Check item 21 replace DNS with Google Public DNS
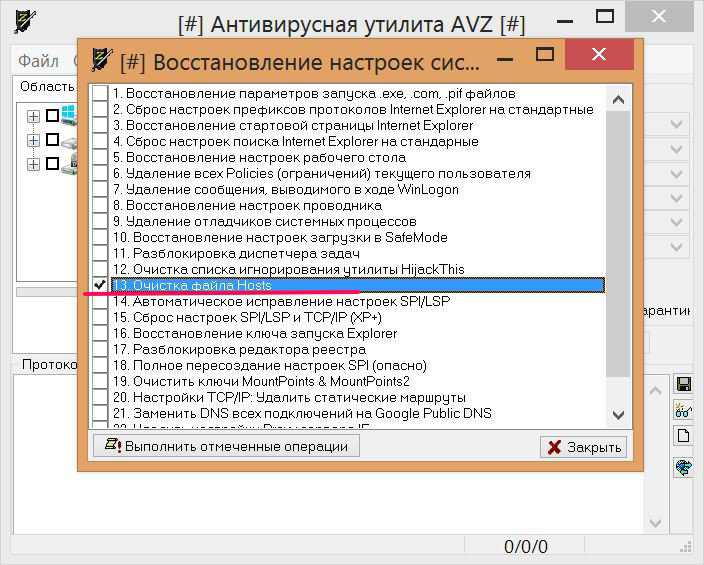The width and height of the screenshot is (704, 565). point(100,413)
